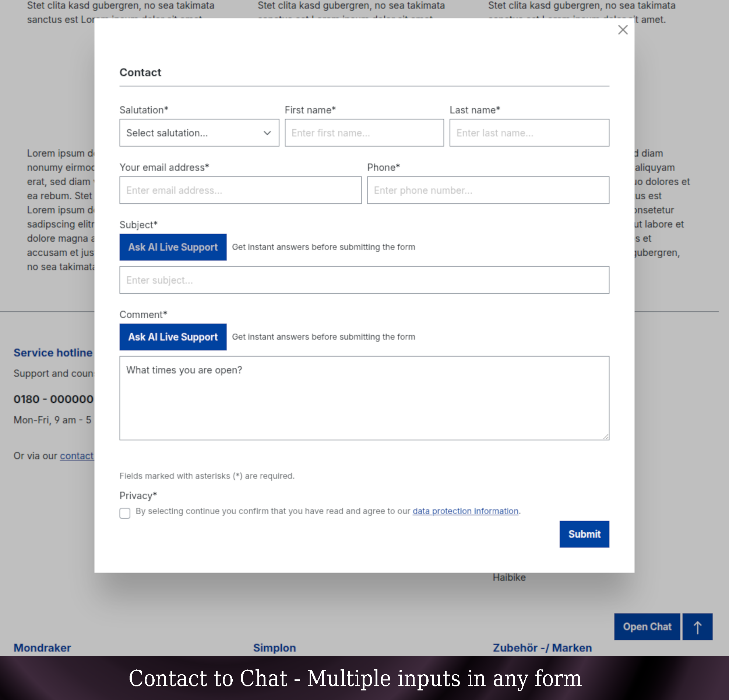
Task: Focus the Last name input field
Action: (529, 133)
